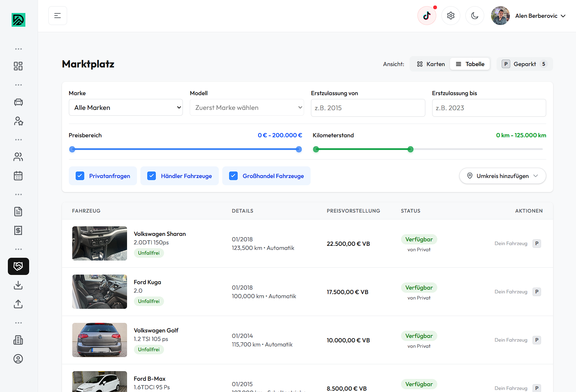Toggle the sidebar hamburger menu
This screenshot has width=576, height=392.
click(58, 16)
